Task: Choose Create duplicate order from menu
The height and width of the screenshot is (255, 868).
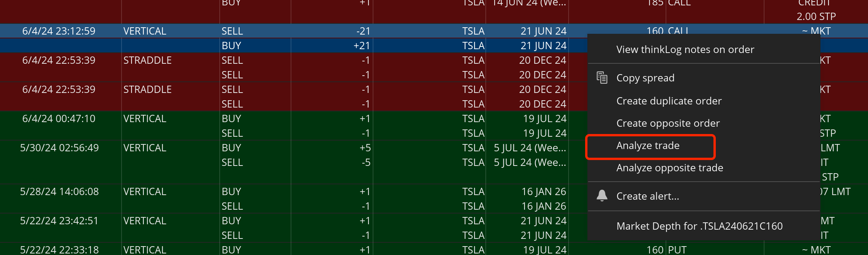Action: pos(669,101)
